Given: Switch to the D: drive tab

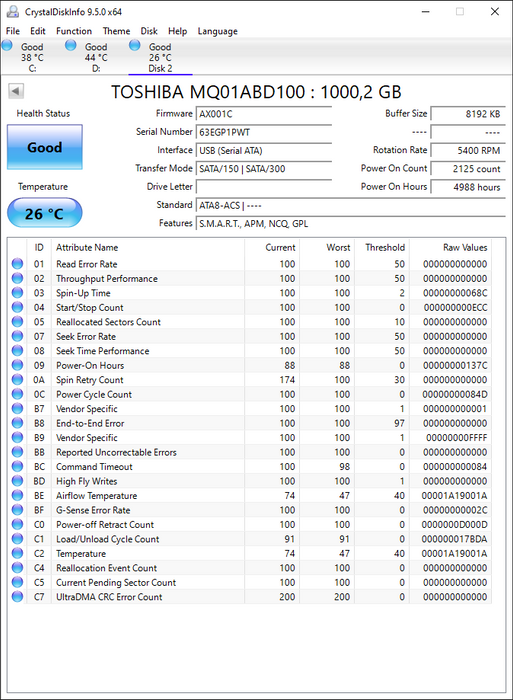Looking at the screenshot, I should 96,57.
